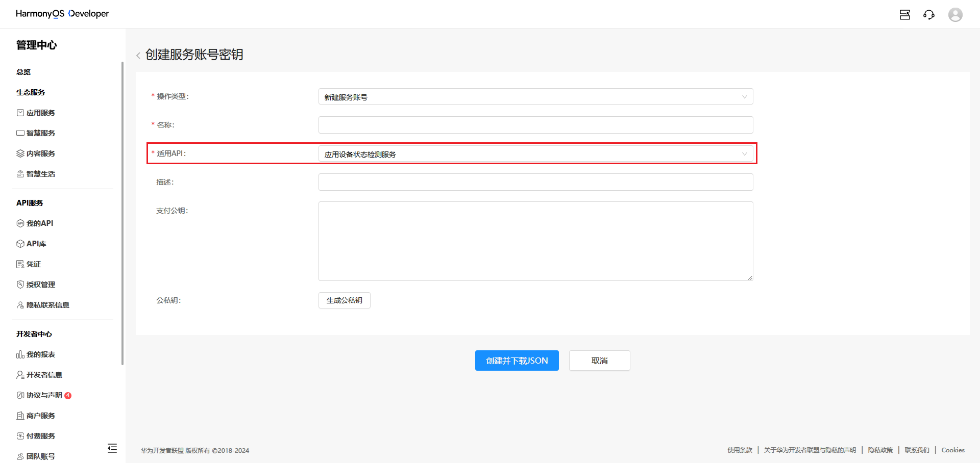This screenshot has height=463, width=980.
Task: Open 凭证 in the sidebar menu
Action: click(x=34, y=264)
